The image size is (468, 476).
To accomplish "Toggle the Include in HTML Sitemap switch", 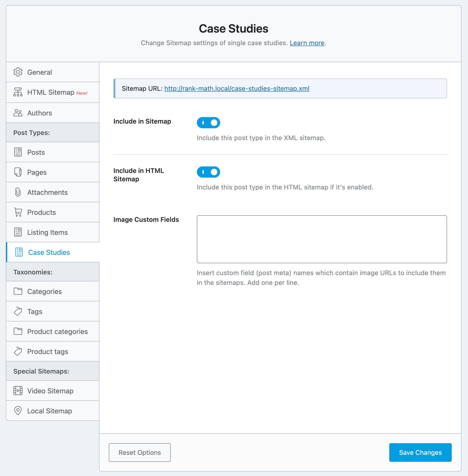I will pos(208,172).
